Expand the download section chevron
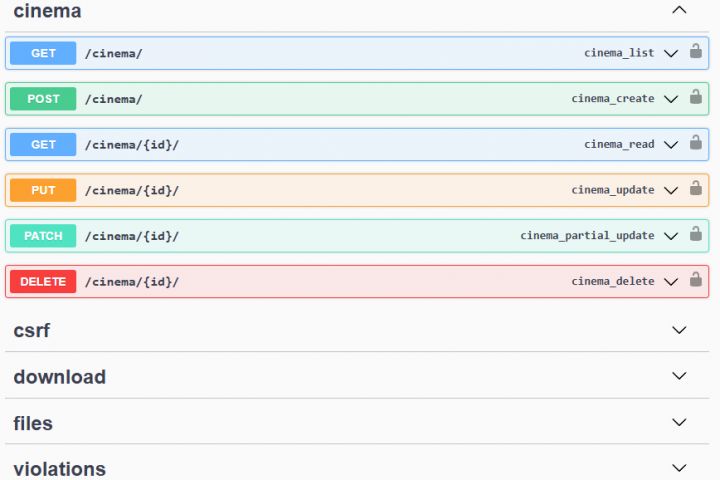720x480 pixels. click(x=680, y=376)
